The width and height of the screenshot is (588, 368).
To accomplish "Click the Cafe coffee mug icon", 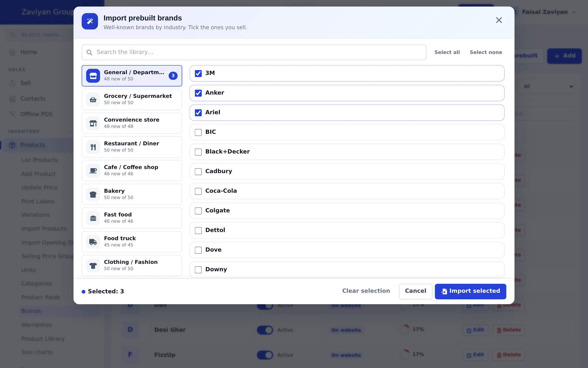I will coord(93,171).
